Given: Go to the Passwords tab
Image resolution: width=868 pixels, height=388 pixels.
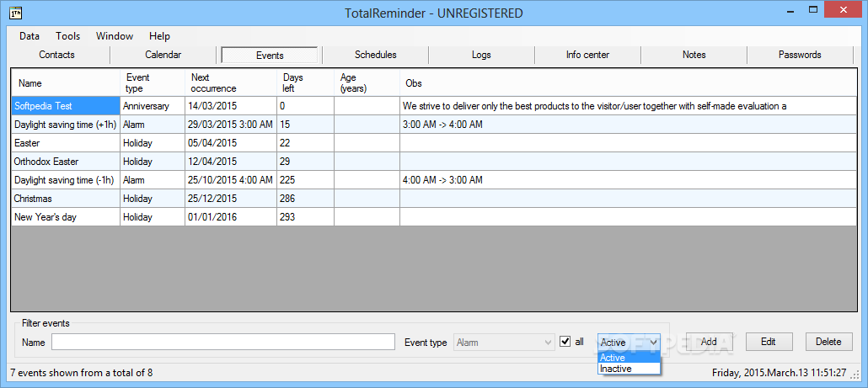Looking at the screenshot, I should 800,55.
